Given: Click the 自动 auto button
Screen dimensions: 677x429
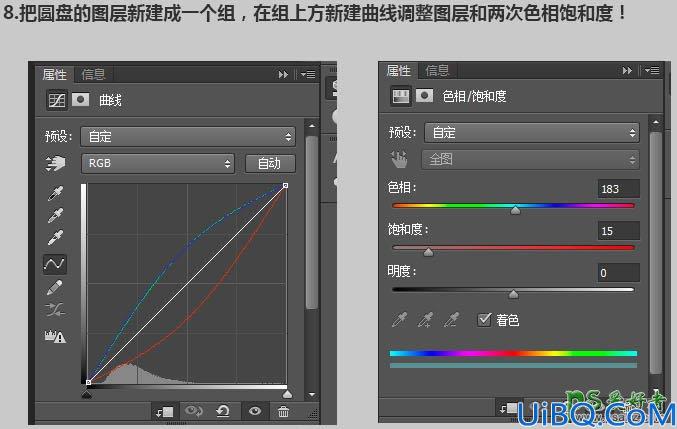Looking at the screenshot, I should [270, 164].
